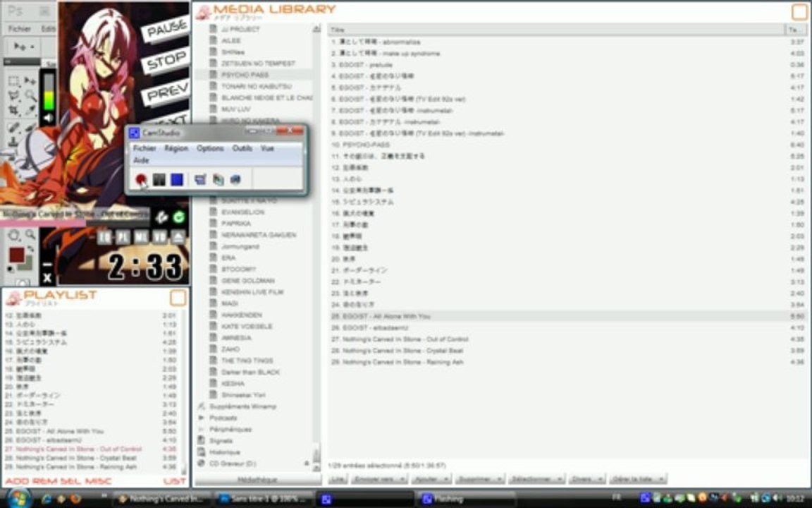The width and height of the screenshot is (812, 508).
Task: Click the Windows Start orb
Action: (x=19, y=500)
